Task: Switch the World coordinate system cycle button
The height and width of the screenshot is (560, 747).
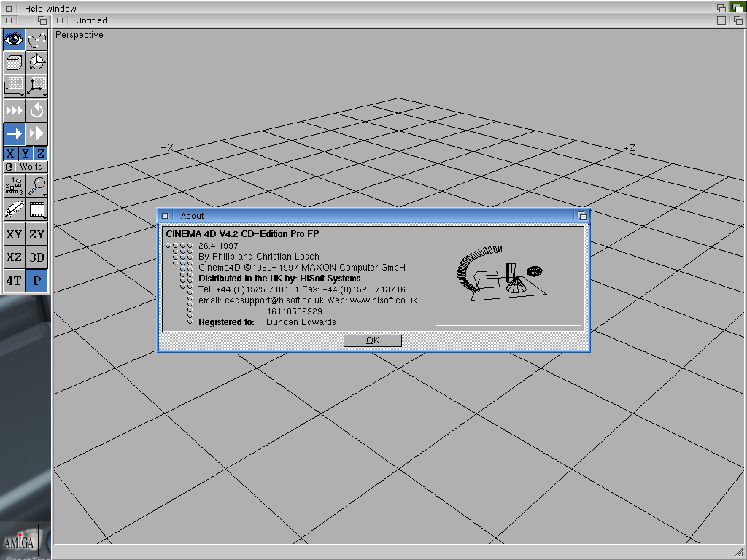Action: pos(26,167)
